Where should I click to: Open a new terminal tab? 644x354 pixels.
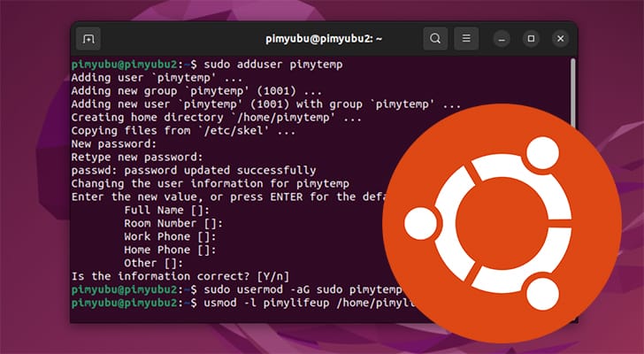(88, 39)
